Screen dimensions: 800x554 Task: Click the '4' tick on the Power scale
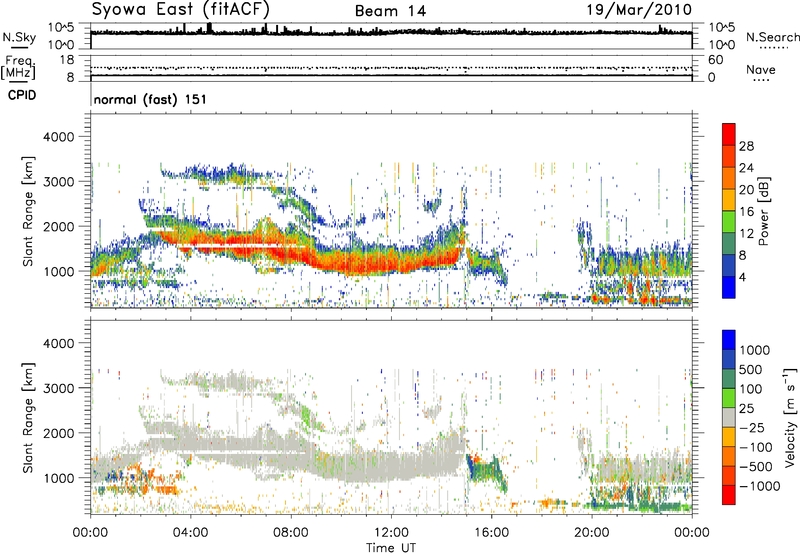click(x=742, y=278)
